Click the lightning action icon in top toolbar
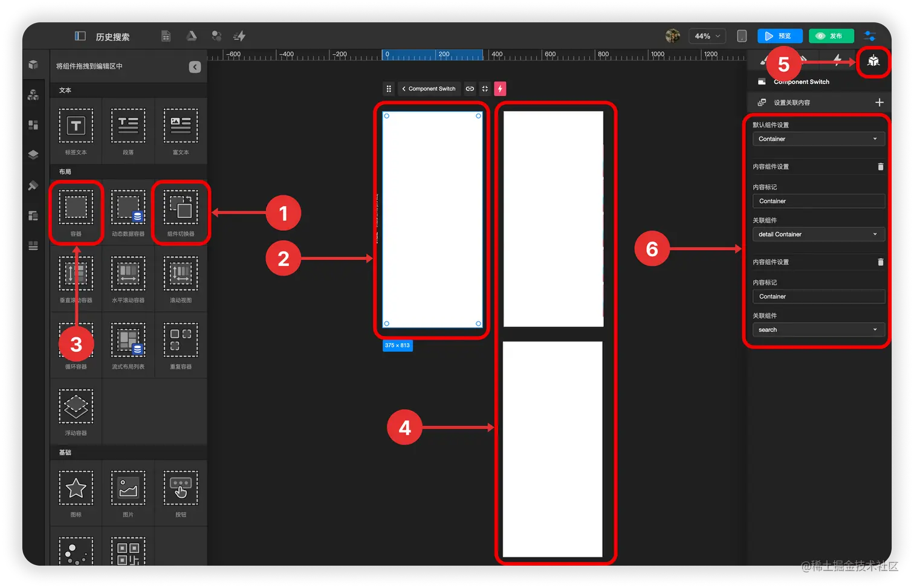 (x=239, y=36)
